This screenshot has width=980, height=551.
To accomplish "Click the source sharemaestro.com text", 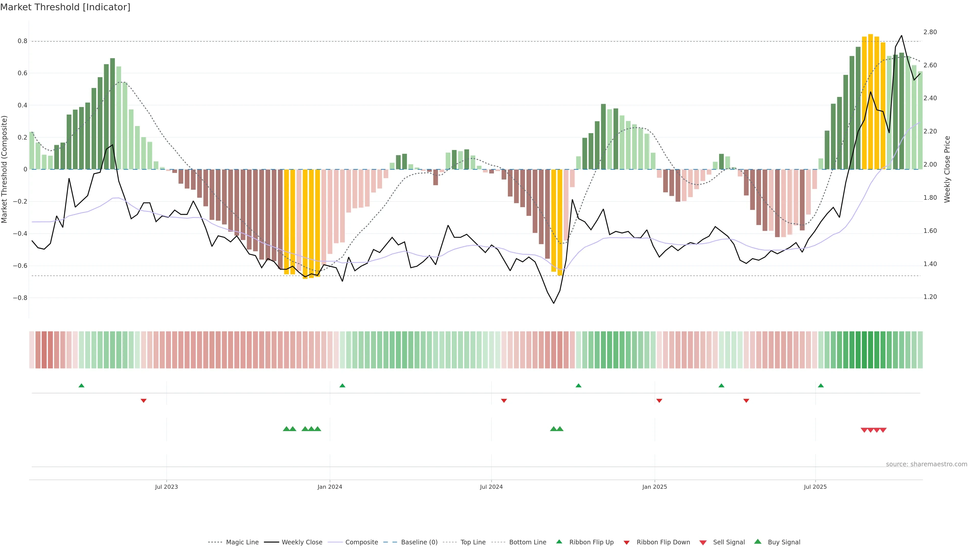I will pyautogui.click(x=926, y=464).
